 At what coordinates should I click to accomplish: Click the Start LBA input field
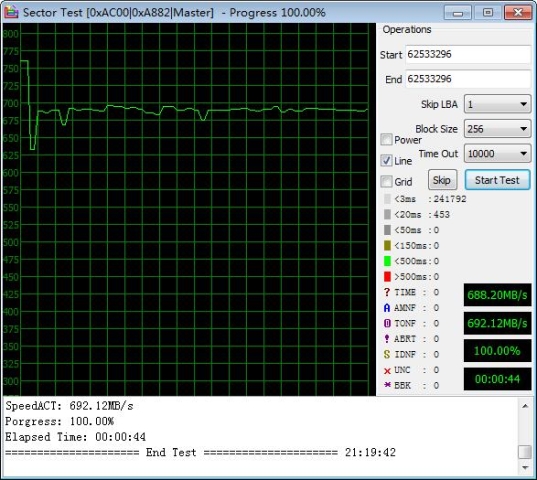468,54
